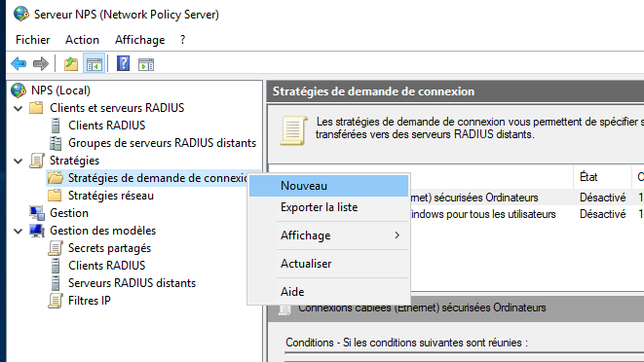Open the Action menu
The width and height of the screenshot is (644, 362).
pyautogui.click(x=82, y=40)
